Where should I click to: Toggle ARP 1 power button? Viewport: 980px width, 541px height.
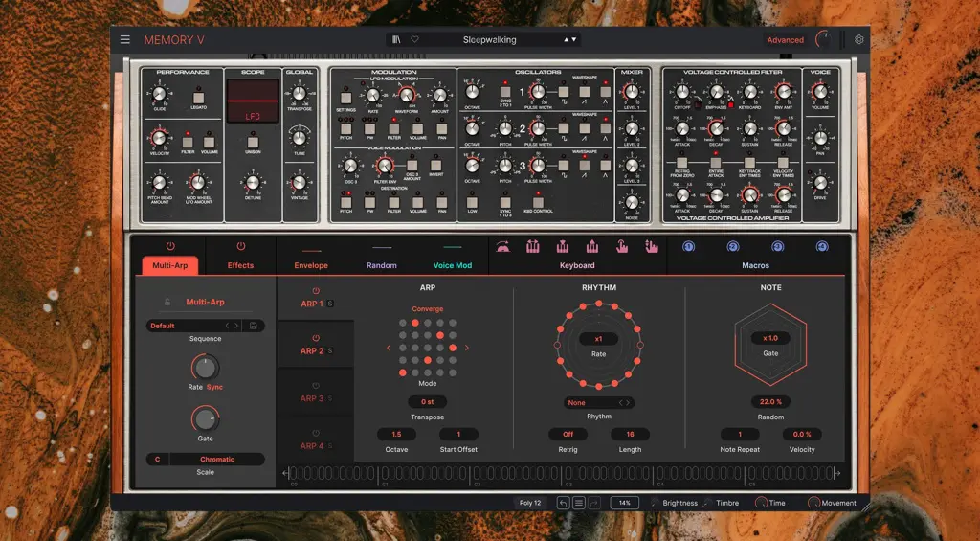point(316,291)
